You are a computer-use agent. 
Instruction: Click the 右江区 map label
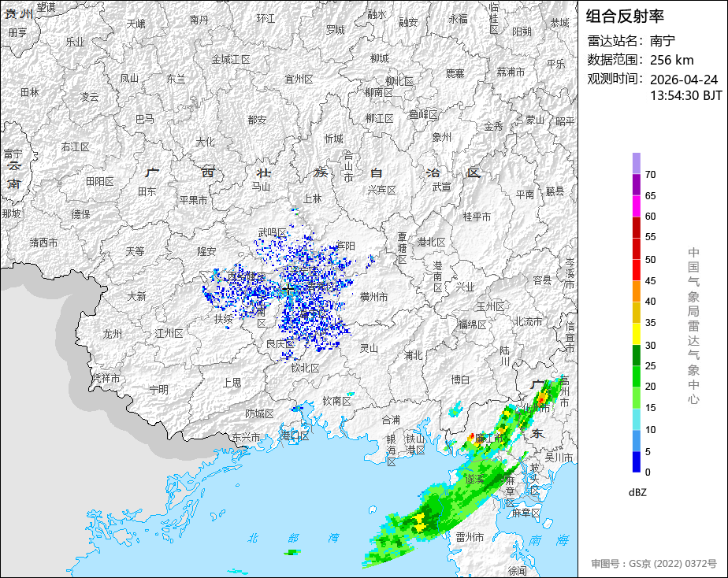click(75, 147)
